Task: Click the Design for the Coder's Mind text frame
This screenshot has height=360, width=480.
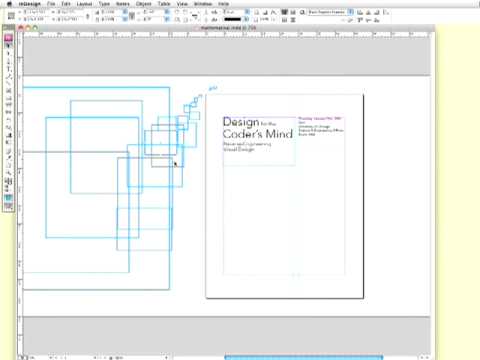Action: point(259,141)
